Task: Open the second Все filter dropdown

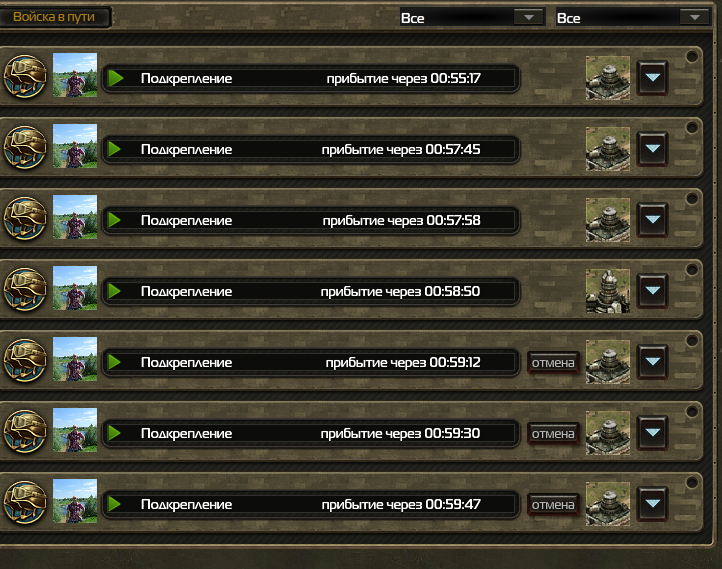Action: click(x=634, y=17)
